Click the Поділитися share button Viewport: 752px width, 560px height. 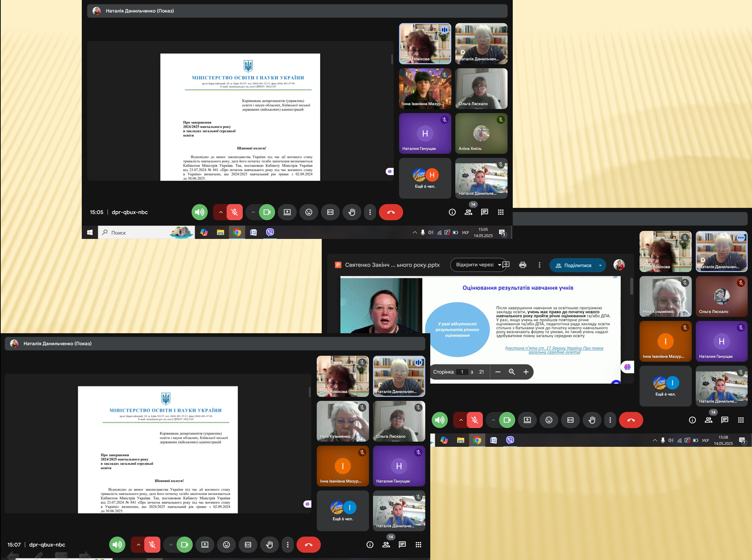click(x=573, y=265)
